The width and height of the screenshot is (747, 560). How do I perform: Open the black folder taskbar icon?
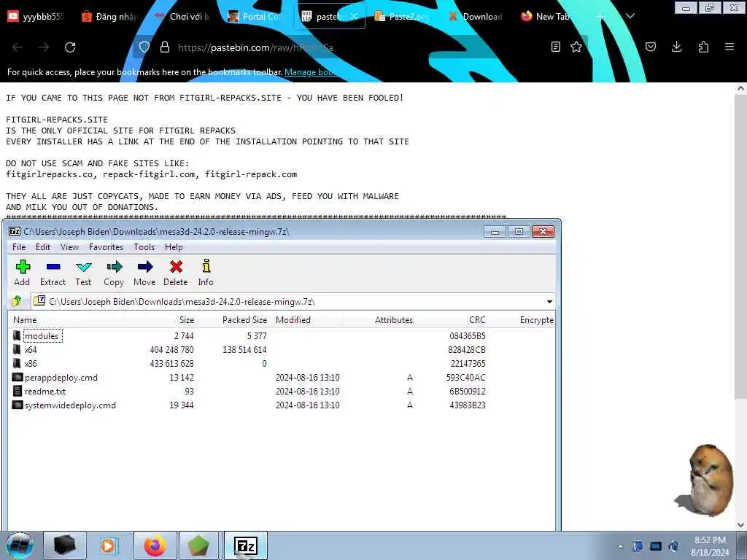point(65,545)
